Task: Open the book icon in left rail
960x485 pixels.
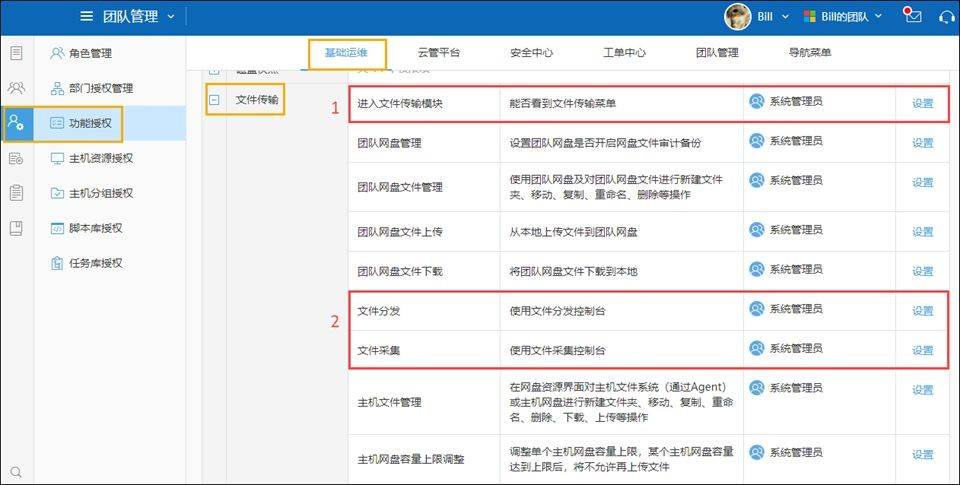Action: click(x=17, y=228)
